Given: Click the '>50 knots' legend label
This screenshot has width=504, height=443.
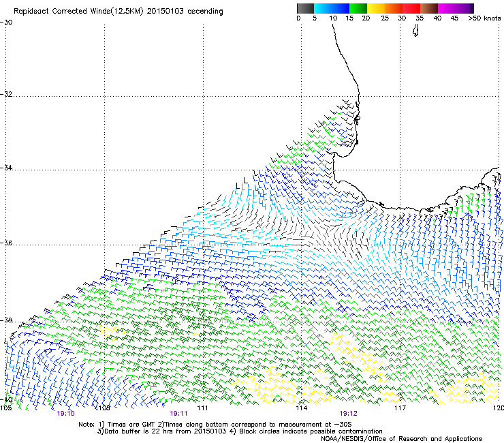Looking at the screenshot, I should (484, 18).
